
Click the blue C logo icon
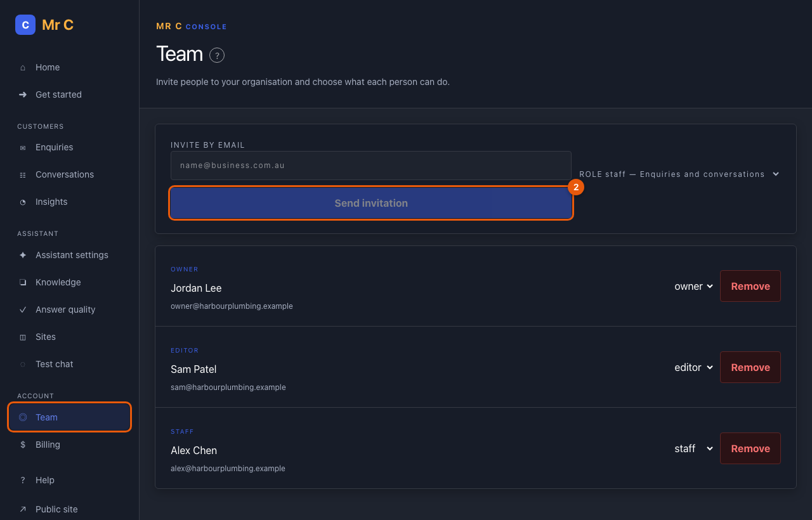25,25
